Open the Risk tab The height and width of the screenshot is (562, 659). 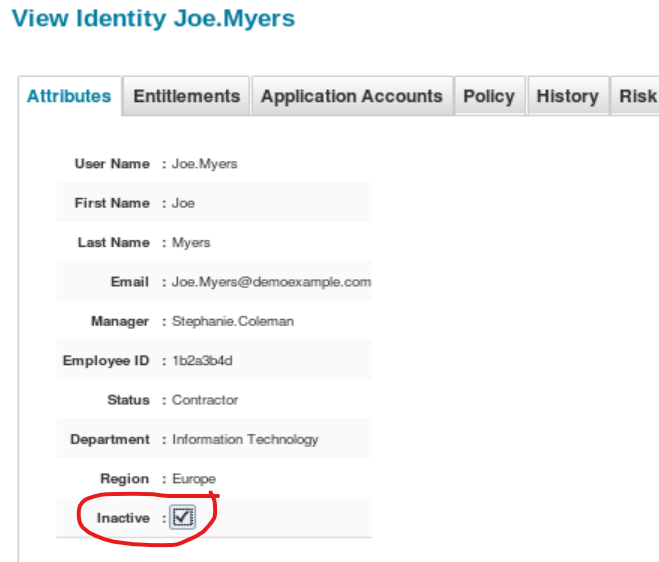637,97
